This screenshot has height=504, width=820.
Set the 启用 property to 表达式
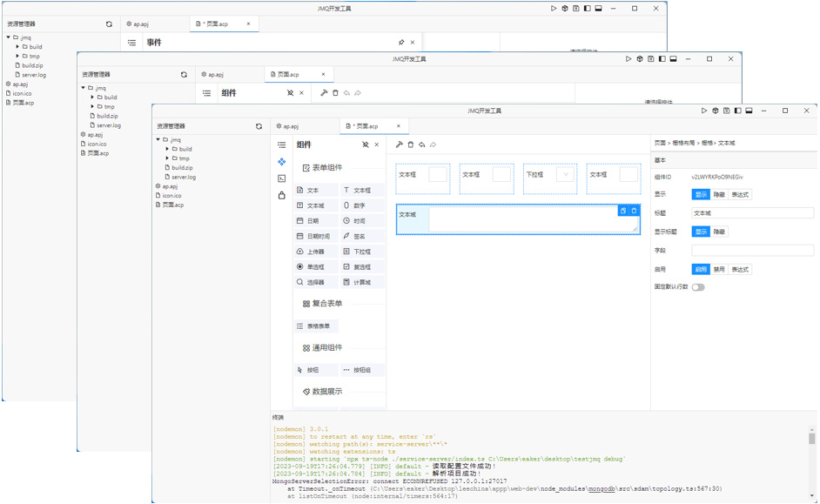coord(740,269)
